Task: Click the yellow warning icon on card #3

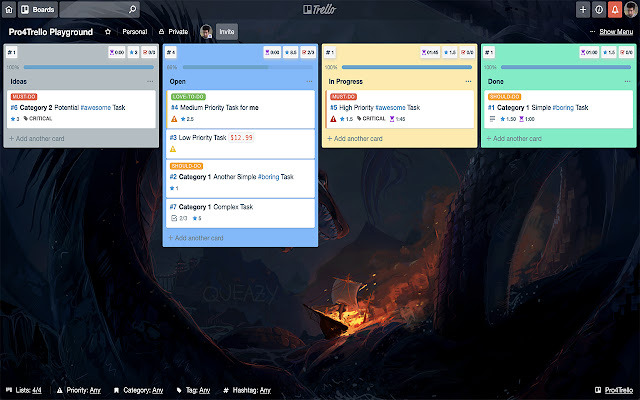Action: click(x=173, y=149)
